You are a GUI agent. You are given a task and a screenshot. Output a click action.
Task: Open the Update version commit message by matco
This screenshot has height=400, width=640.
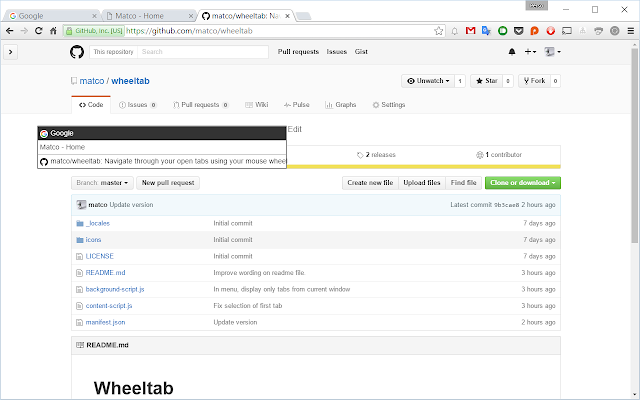pos(131,205)
